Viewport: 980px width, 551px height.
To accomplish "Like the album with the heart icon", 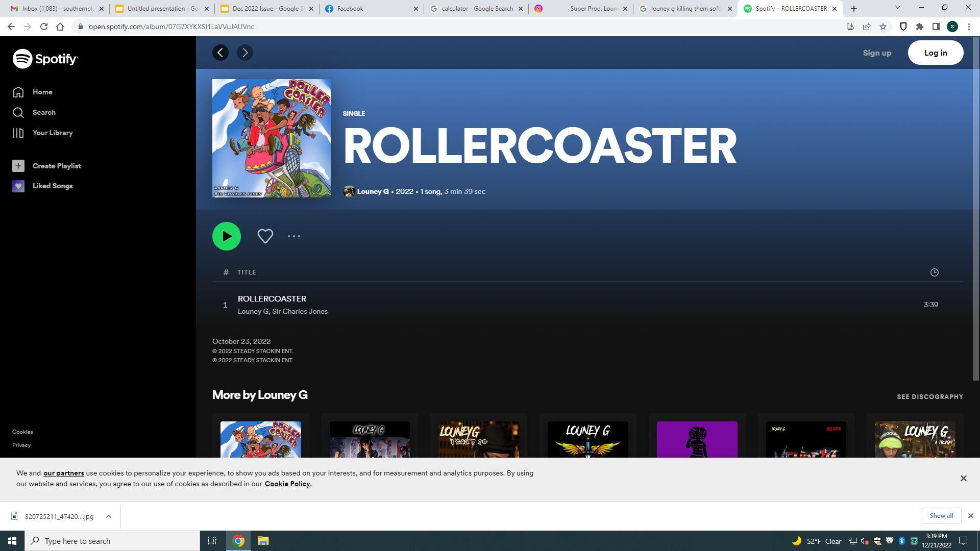I will pos(265,236).
